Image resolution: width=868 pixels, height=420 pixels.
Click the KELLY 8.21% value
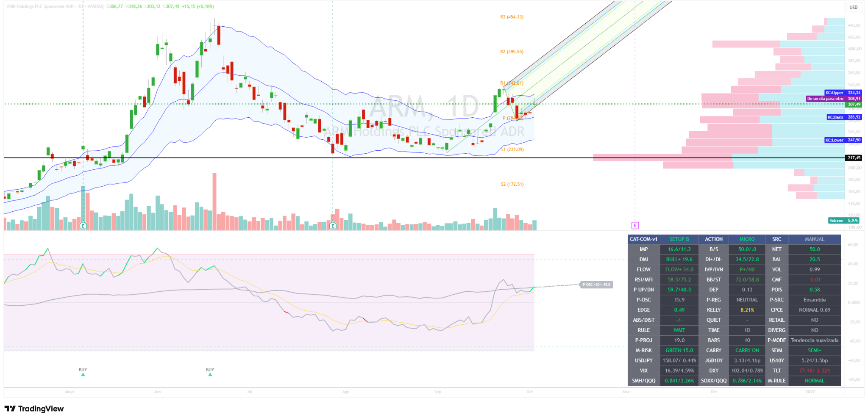tap(747, 310)
